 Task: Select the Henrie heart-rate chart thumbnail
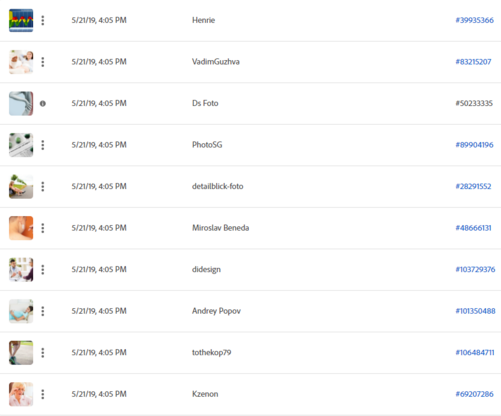(x=21, y=20)
